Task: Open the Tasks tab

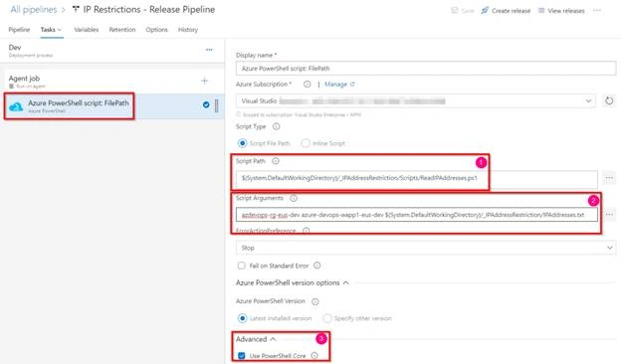Action: click(x=48, y=30)
